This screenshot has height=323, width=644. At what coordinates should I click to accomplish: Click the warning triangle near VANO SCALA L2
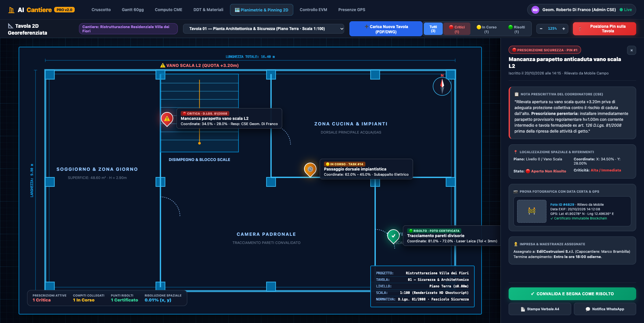coord(162,65)
